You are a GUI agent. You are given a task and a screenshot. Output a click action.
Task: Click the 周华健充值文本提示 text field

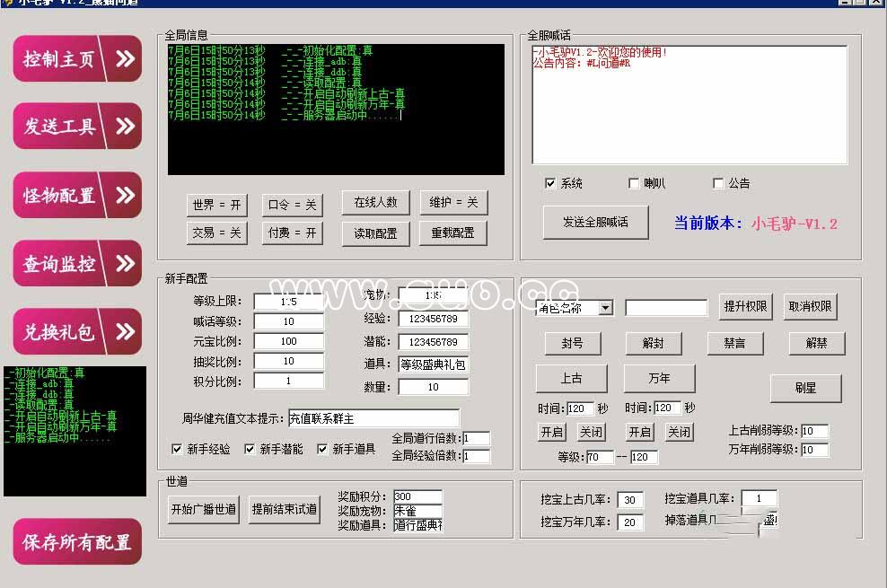click(x=373, y=418)
